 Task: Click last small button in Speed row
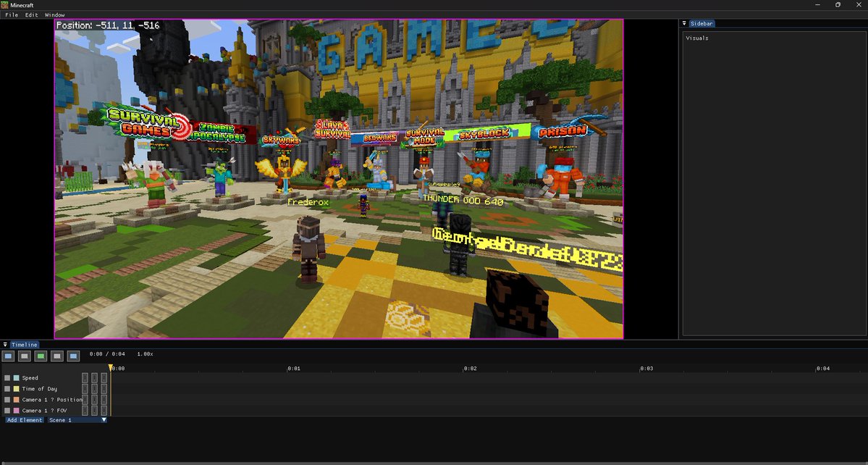coord(104,378)
